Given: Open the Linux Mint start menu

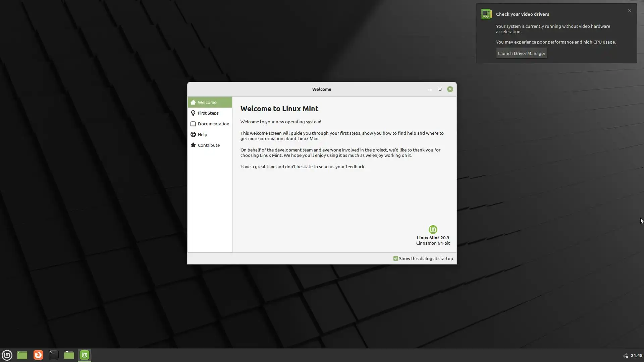Looking at the screenshot, I should (x=7, y=355).
